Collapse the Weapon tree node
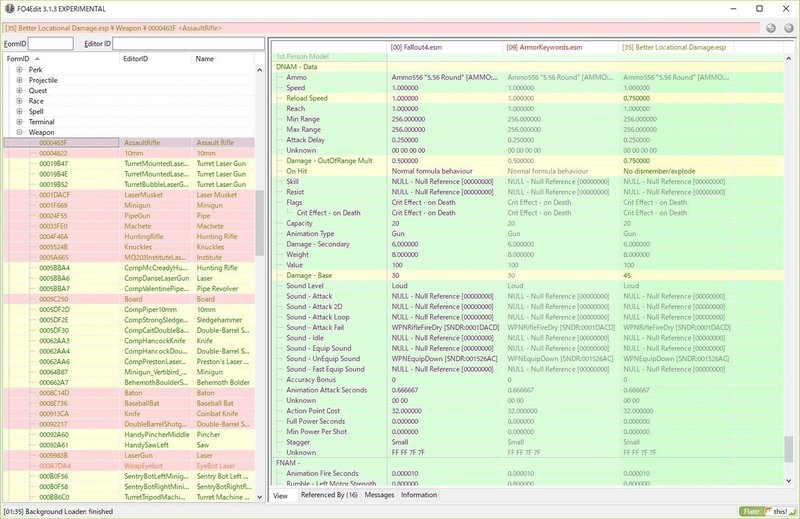This screenshot has height=519, width=800. [x=19, y=132]
